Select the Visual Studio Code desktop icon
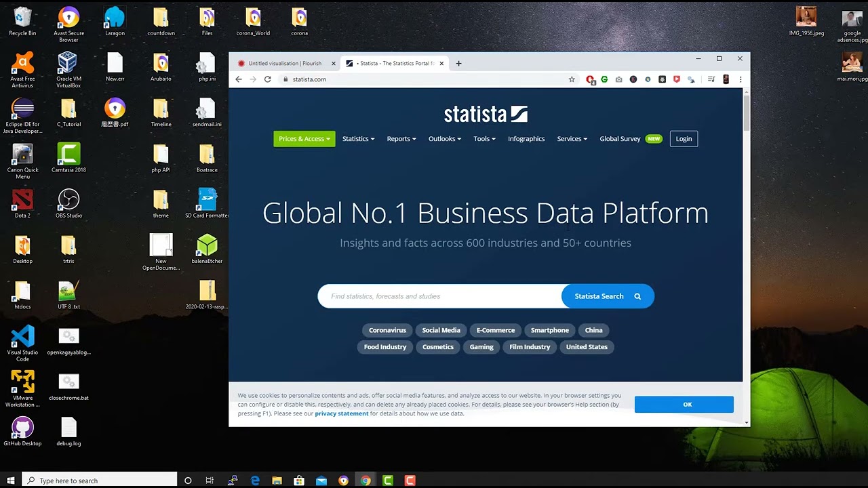Image resolution: width=868 pixels, height=488 pixels. (x=22, y=344)
